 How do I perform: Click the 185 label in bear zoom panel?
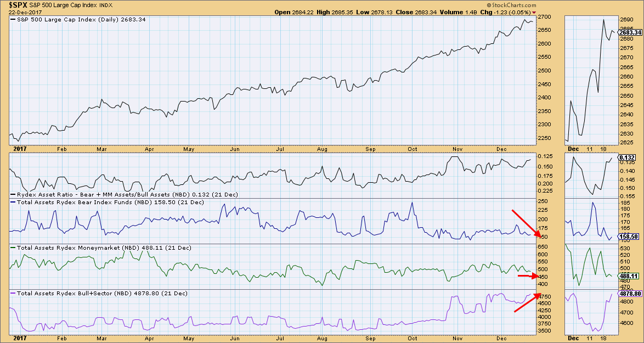tap(624, 203)
